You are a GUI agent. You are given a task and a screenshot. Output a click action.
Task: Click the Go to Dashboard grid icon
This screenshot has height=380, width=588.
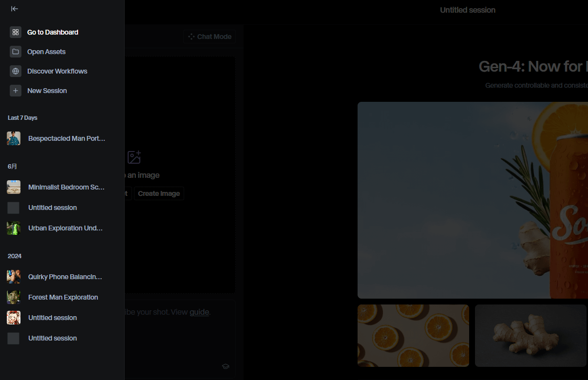(x=16, y=32)
